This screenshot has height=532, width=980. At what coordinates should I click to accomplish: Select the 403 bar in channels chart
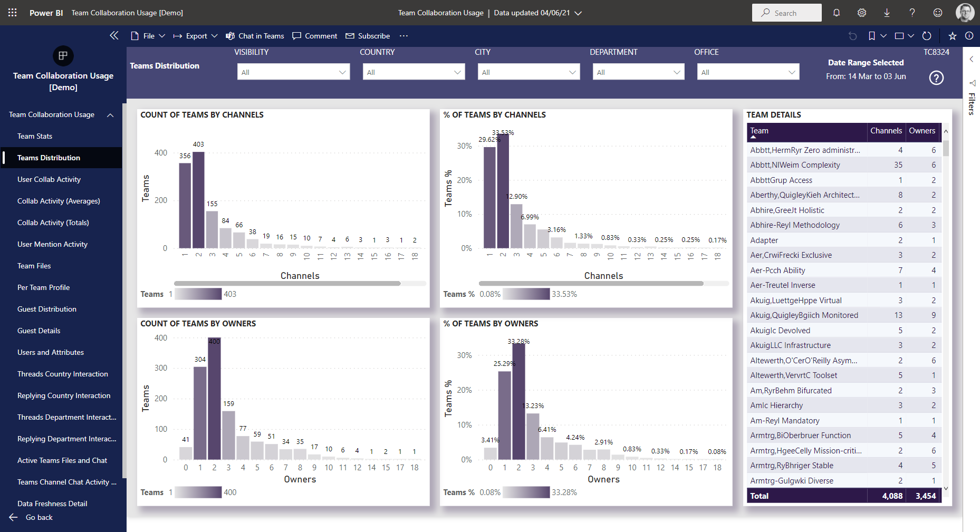(198, 200)
